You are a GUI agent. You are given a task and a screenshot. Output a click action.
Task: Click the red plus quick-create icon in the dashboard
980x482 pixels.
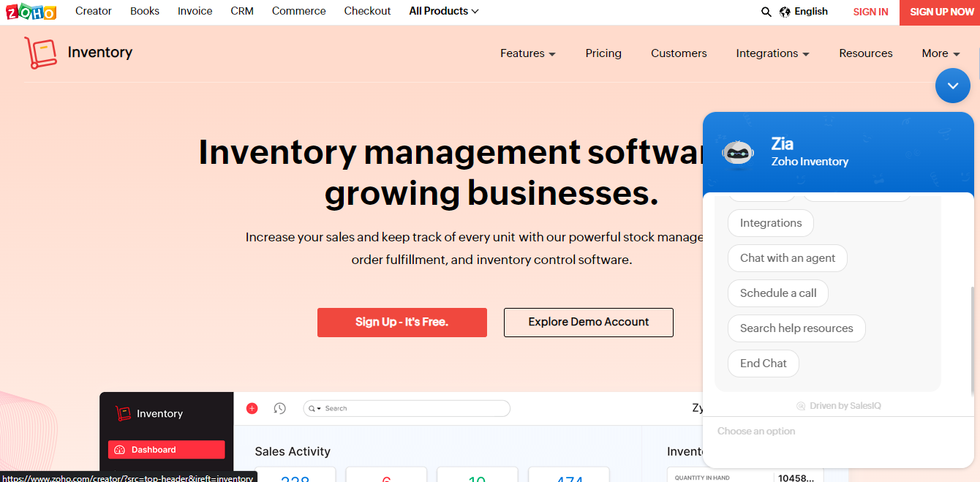click(x=252, y=408)
